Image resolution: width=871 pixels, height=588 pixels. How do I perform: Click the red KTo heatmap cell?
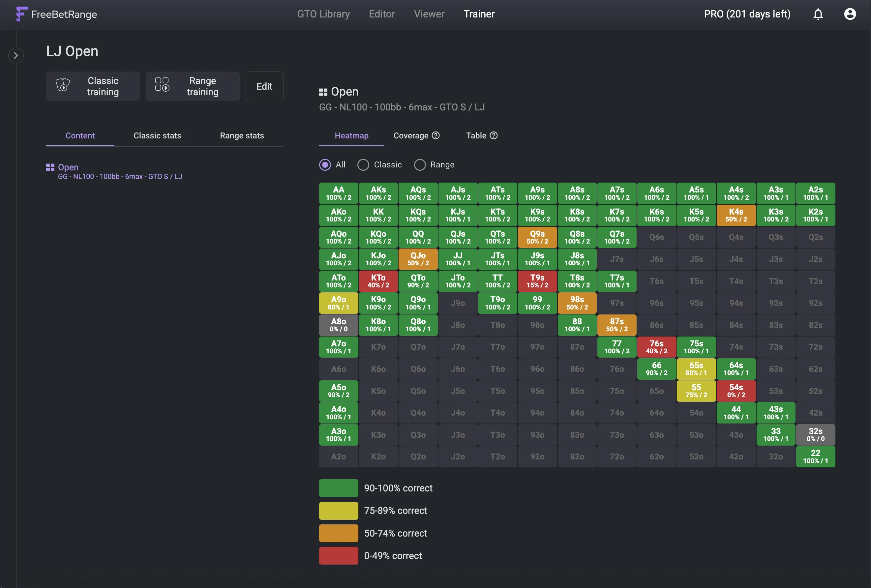tap(378, 281)
